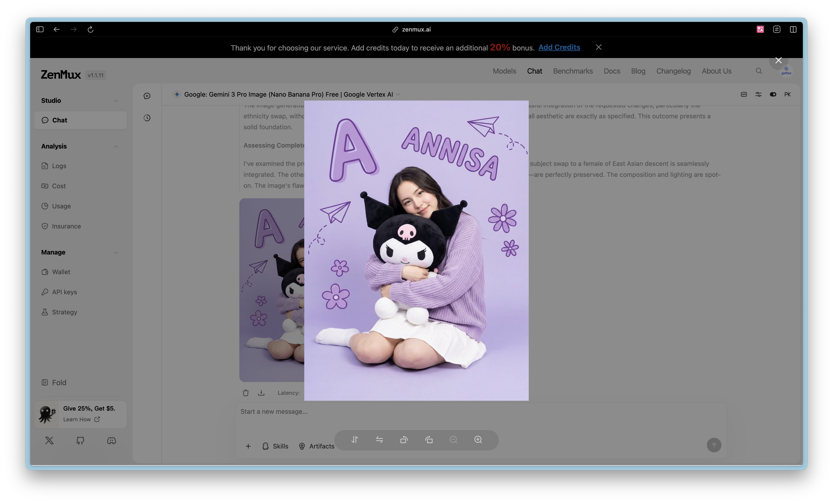
Task: Toggle the browser sidebar icon
Action: click(40, 29)
